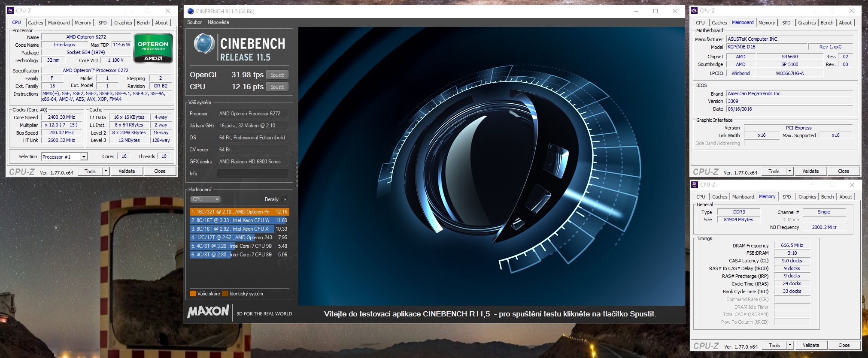Image resolution: width=868 pixels, height=358 pixels.
Task: Click the Cinebench app icon in title bar
Action: tap(191, 11)
